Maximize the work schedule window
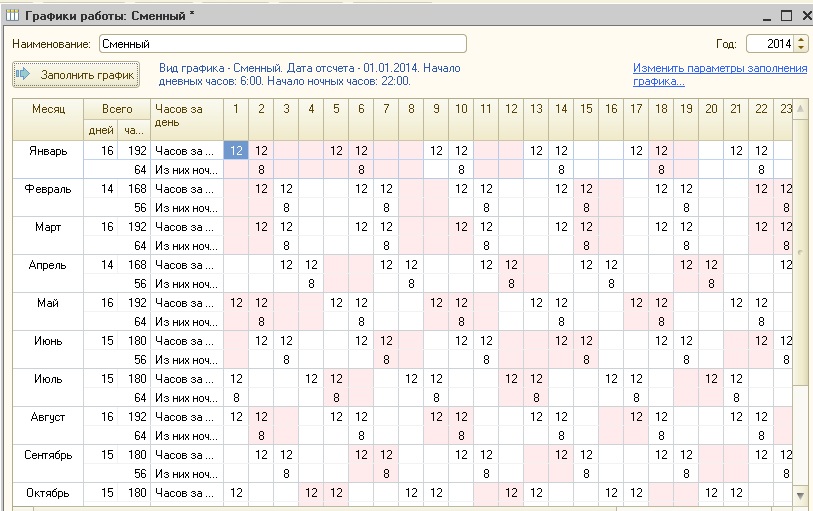Image resolution: width=813 pixels, height=511 pixels. click(785, 16)
